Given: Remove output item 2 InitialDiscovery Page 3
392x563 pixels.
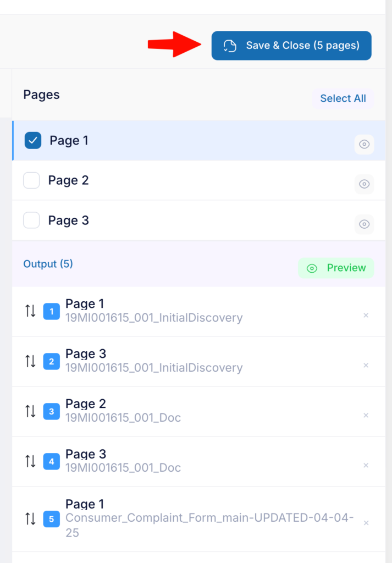Looking at the screenshot, I should (x=366, y=365).
